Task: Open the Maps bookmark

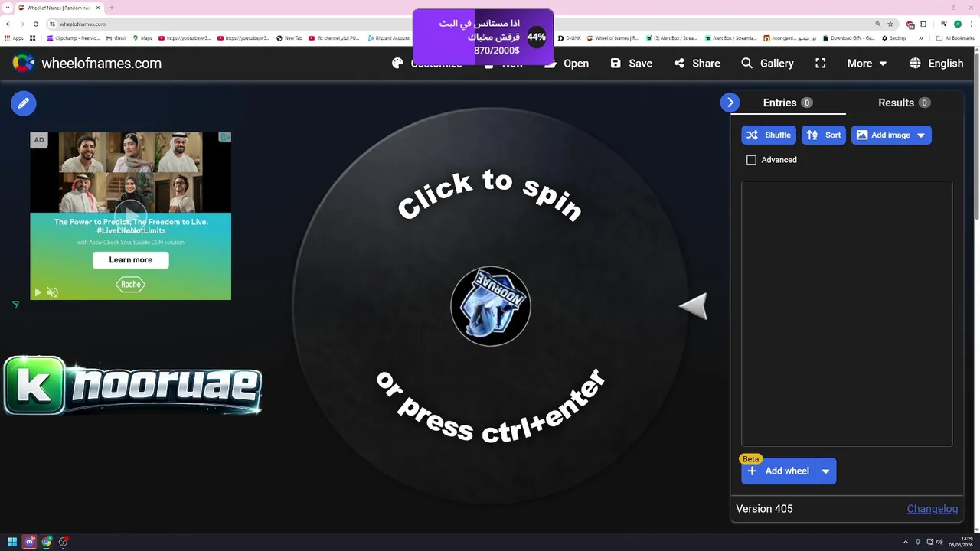Action: tap(142, 38)
